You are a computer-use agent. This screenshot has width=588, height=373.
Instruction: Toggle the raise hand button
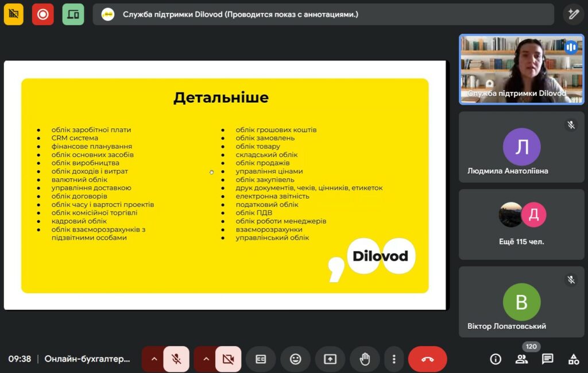coord(365,359)
